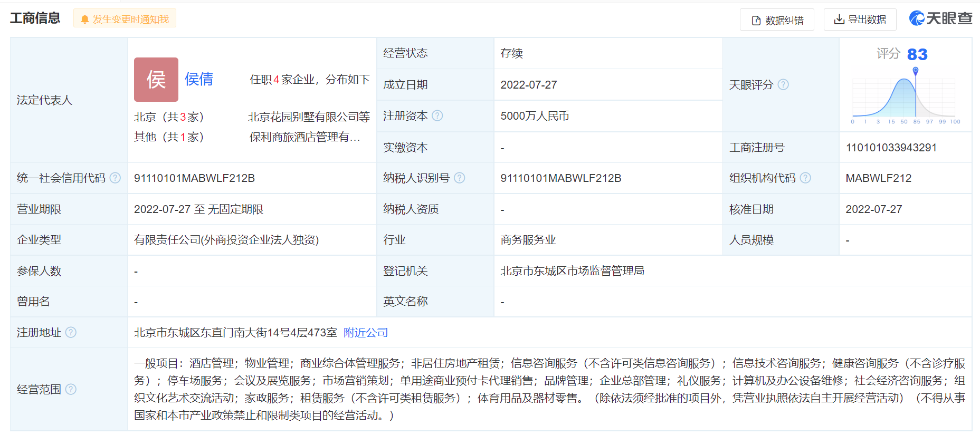Click help icon beside 注册资本
Screen dimensions: 980x435
(x=437, y=115)
